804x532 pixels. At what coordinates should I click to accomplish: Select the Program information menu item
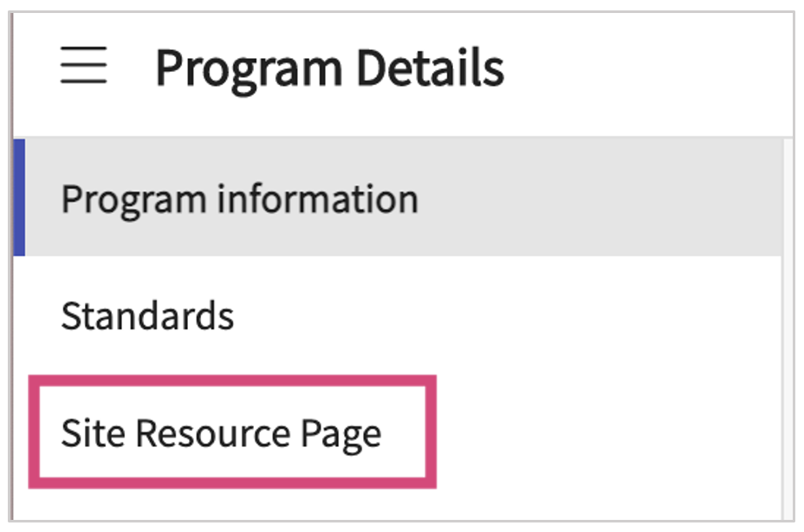[x=239, y=199]
